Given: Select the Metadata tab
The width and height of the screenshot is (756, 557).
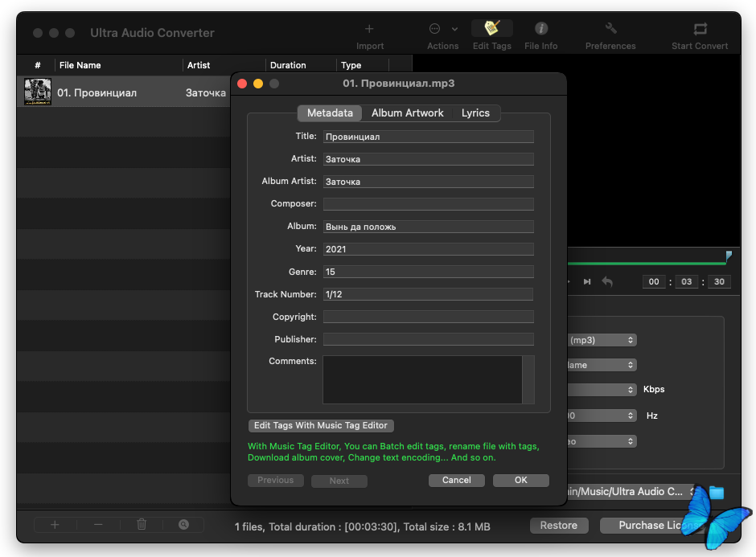Looking at the screenshot, I should pyautogui.click(x=330, y=113).
